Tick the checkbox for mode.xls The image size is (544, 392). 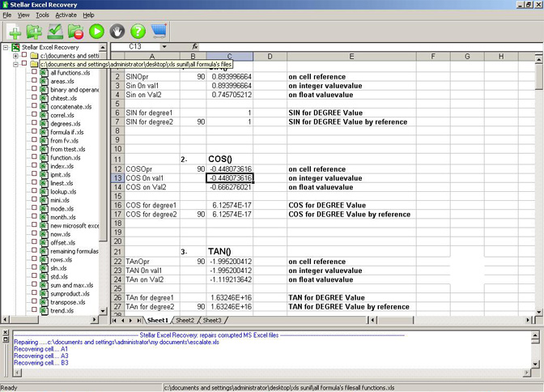[x=34, y=208]
